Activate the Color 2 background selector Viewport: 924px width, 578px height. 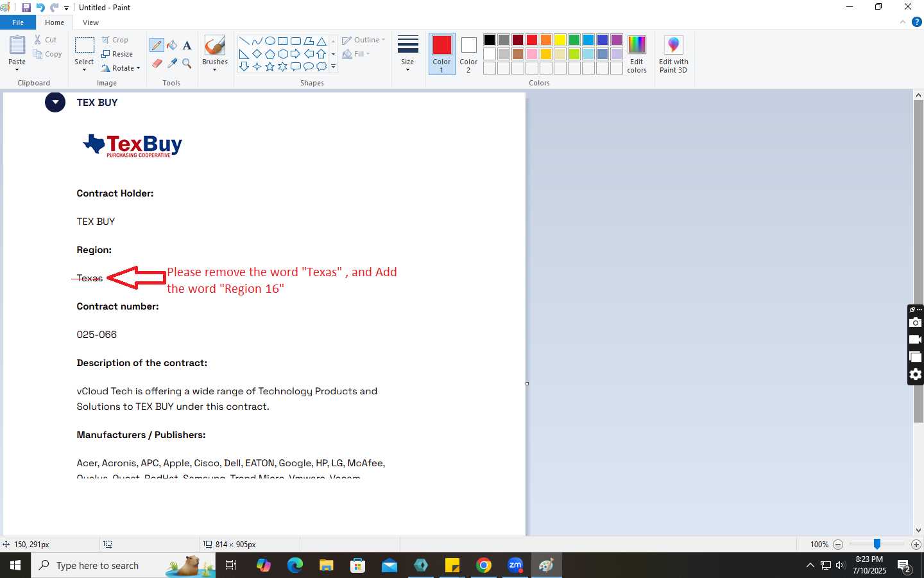pos(468,54)
